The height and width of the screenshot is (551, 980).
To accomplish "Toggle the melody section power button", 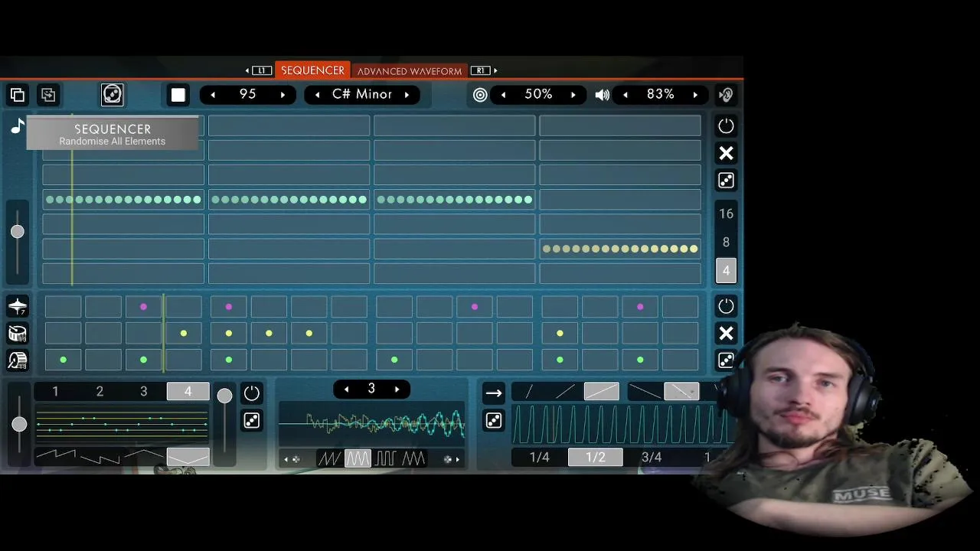I will [x=726, y=126].
